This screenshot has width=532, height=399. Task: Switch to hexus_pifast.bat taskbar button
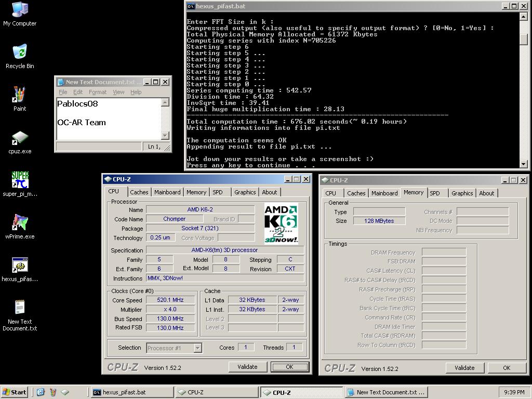(x=132, y=392)
